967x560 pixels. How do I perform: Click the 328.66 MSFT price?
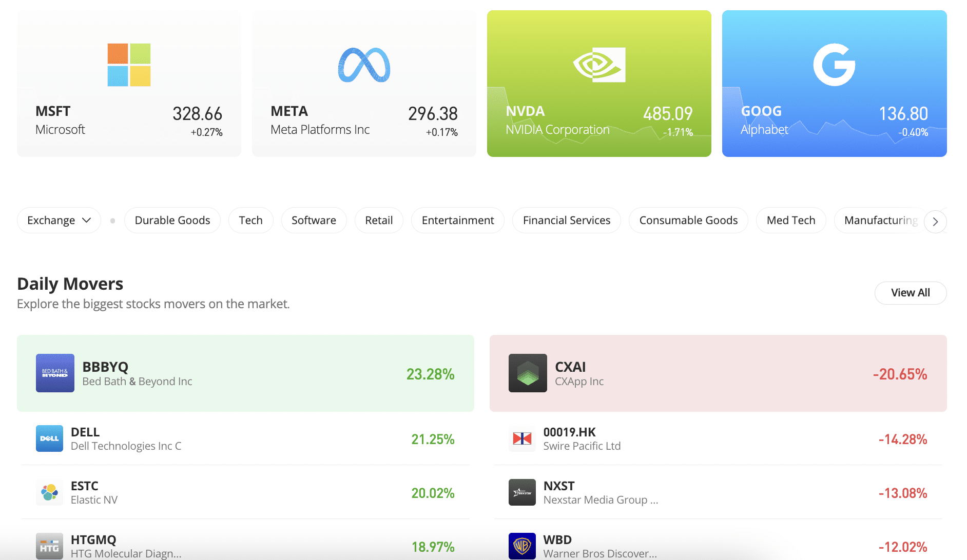click(x=197, y=114)
